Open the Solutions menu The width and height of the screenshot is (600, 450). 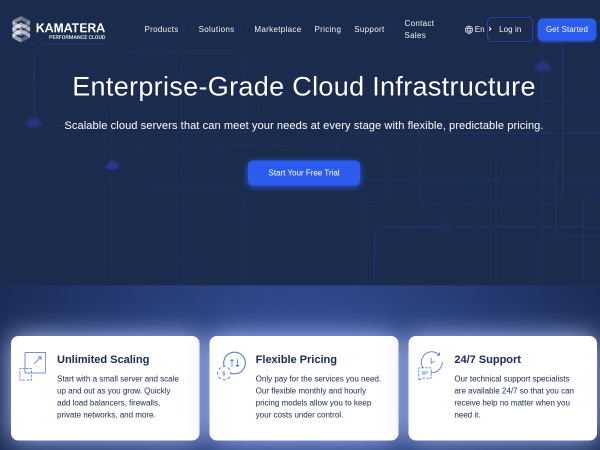(216, 29)
